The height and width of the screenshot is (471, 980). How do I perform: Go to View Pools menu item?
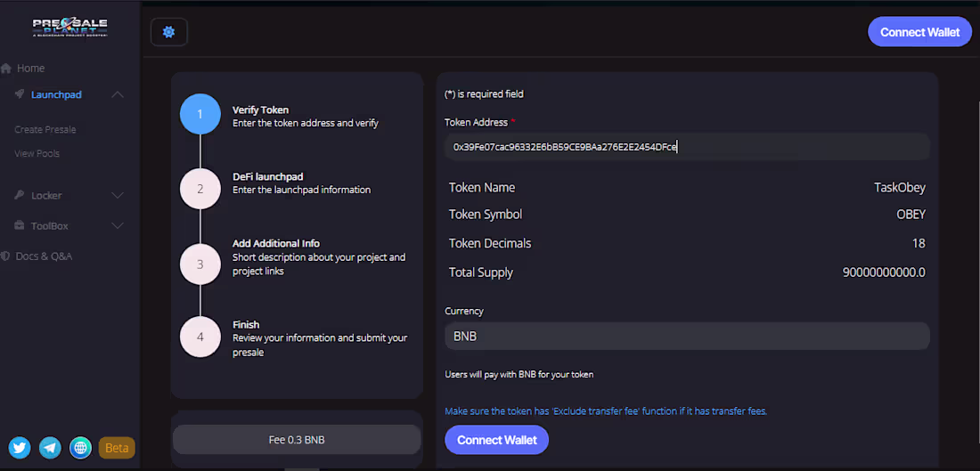click(x=37, y=154)
